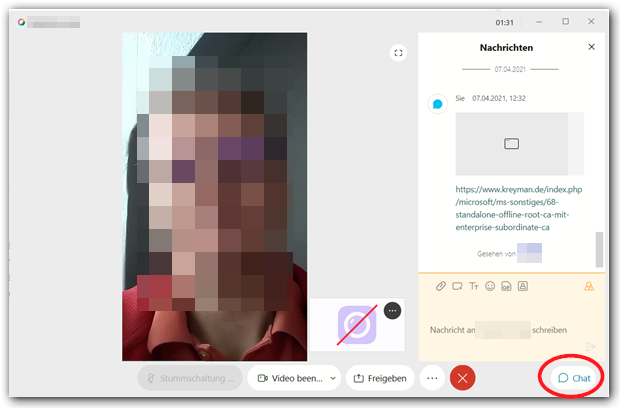Click the orange people icon

point(589,286)
